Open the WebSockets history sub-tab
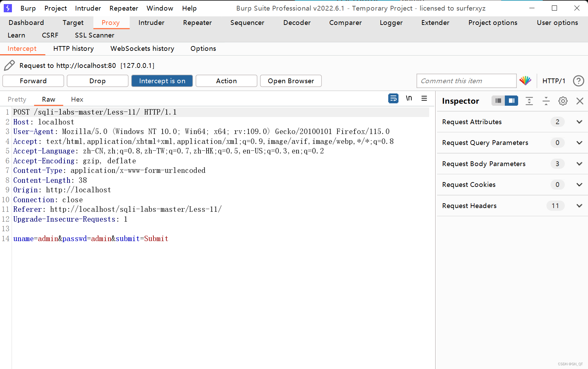588x369 pixels. (x=142, y=48)
